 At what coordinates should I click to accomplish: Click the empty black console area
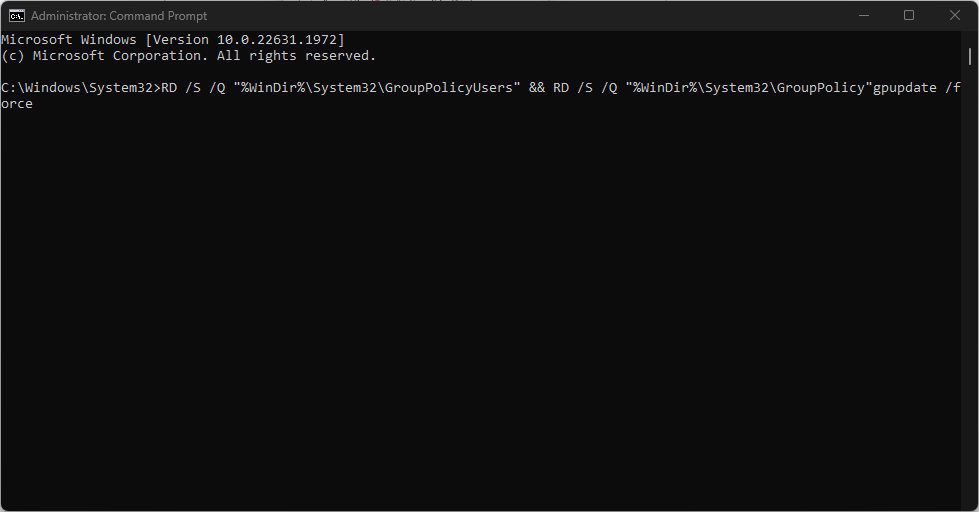click(481, 306)
